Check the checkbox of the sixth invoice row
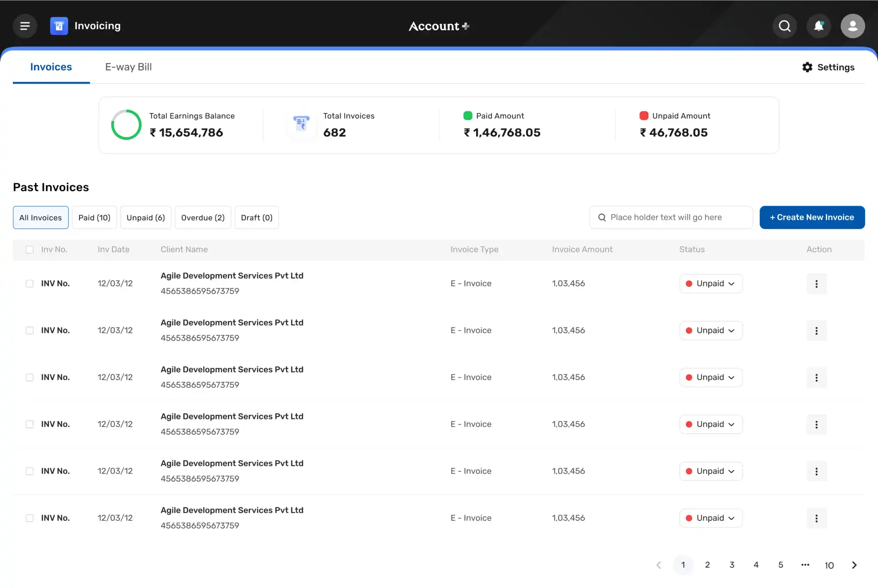The width and height of the screenshot is (878, 588). point(30,519)
